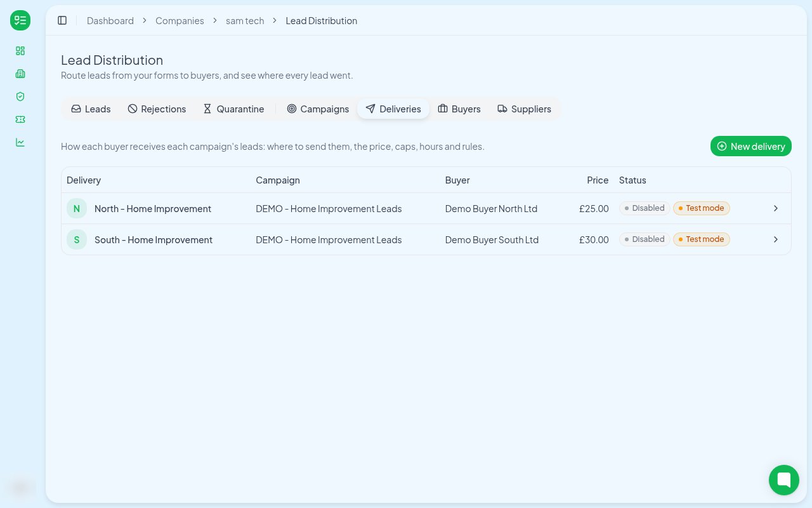Click the New delivery button
812x508 pixels.
pos(751,146)
